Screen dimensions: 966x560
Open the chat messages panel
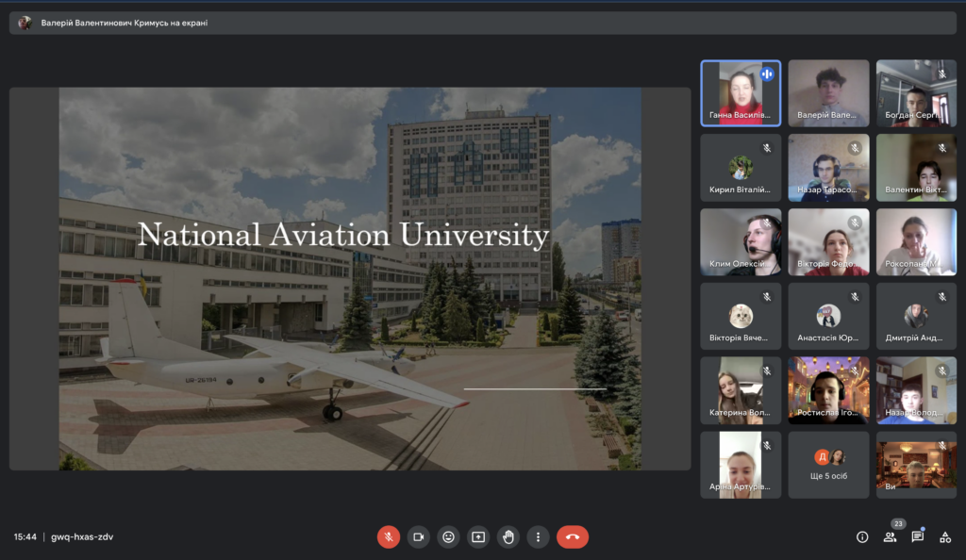coord(917,537)
